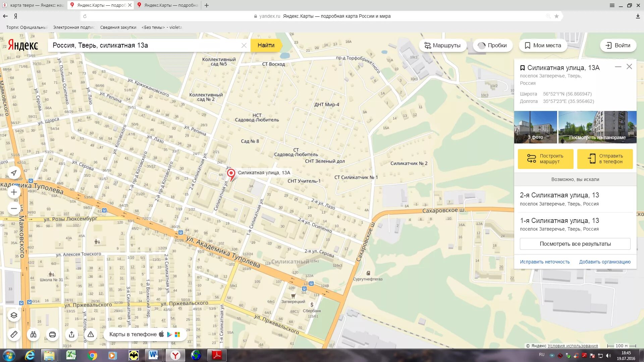Click the road events warning icon
644x362 pixels.
(91, 335)
